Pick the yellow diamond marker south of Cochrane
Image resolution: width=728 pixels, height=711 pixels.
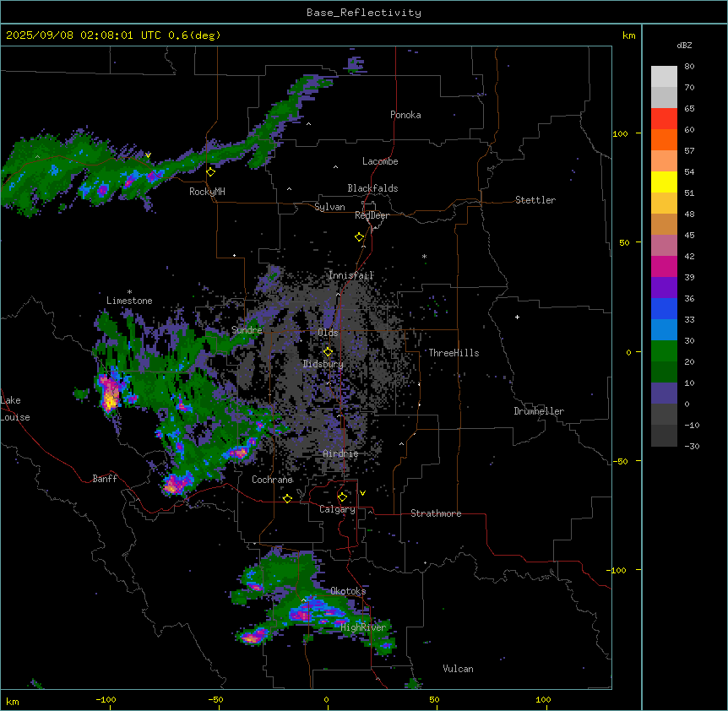[287, 499]
